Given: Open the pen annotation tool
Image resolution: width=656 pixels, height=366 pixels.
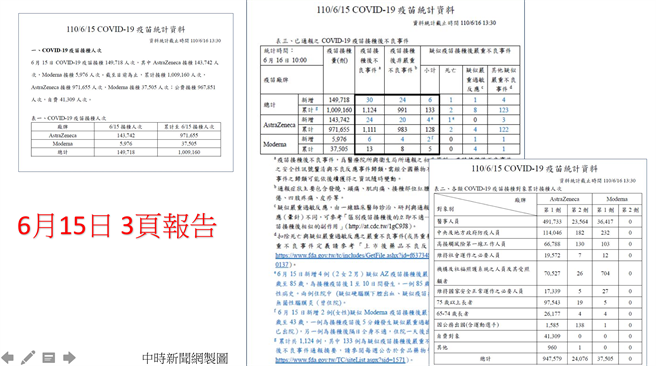Looking at the screenshot, I should [x=28, y=358].
